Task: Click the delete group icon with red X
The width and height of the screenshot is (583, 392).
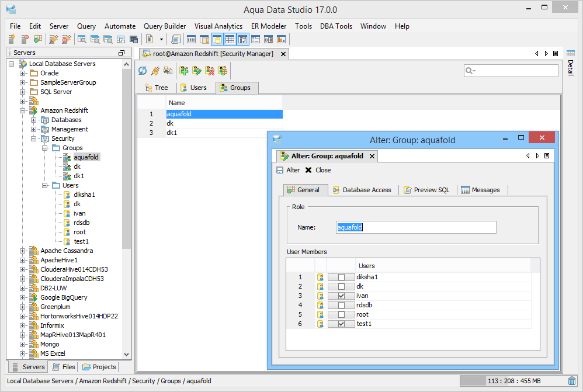Action: [x=210, y=71]
